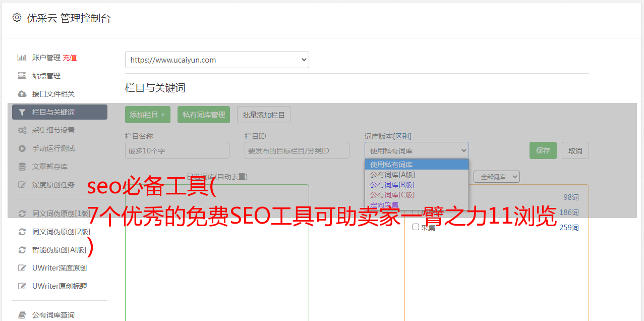Click the play icon for 手动运行测试
The image size is (644, 321).
[22, 148]
